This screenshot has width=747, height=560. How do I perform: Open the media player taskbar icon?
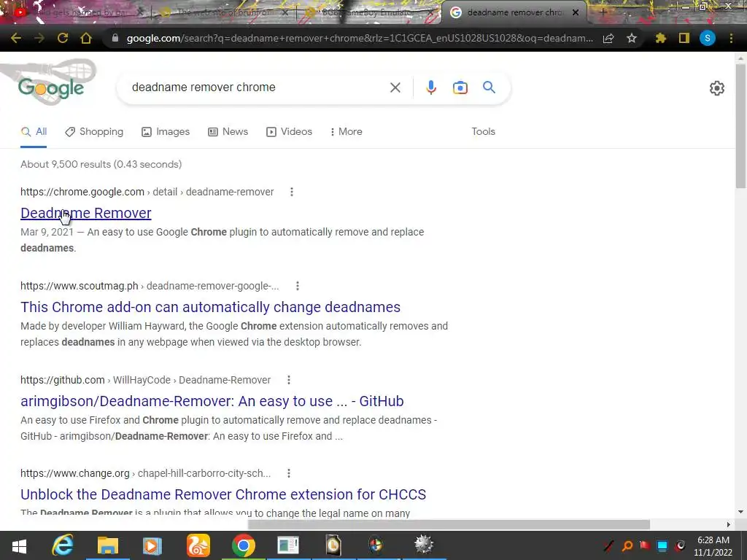(152, 545)
